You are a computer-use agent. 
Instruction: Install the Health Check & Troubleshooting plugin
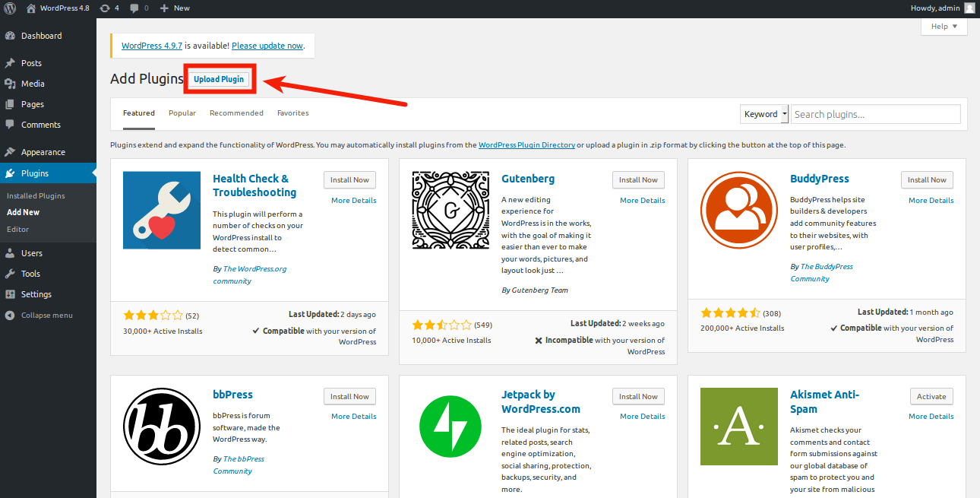pos(350,180)
